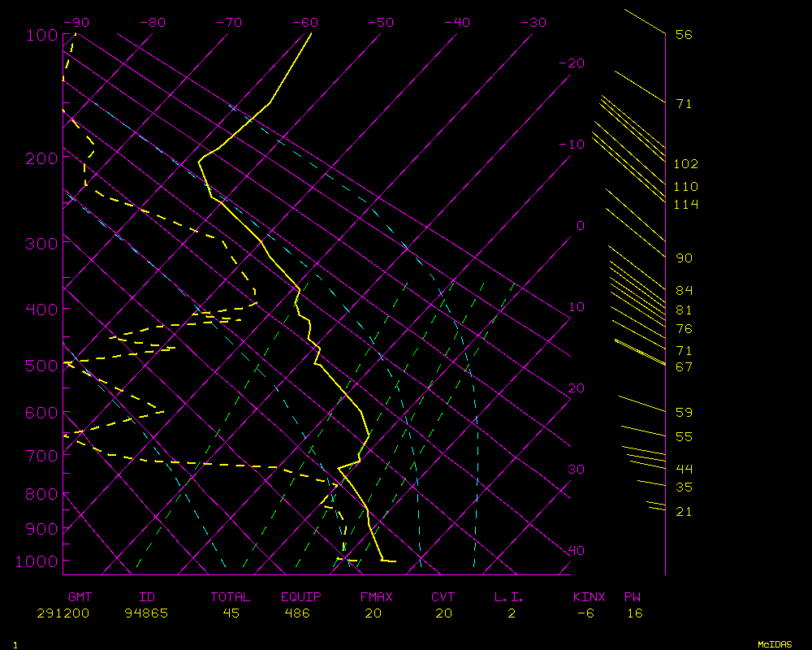Click the 21 wind speed label at bottom

point(684,512)
